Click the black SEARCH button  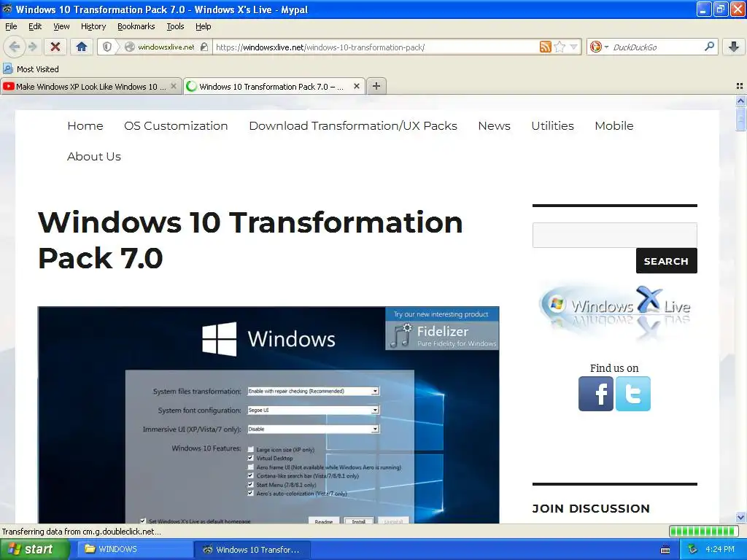tap(666, 260)
